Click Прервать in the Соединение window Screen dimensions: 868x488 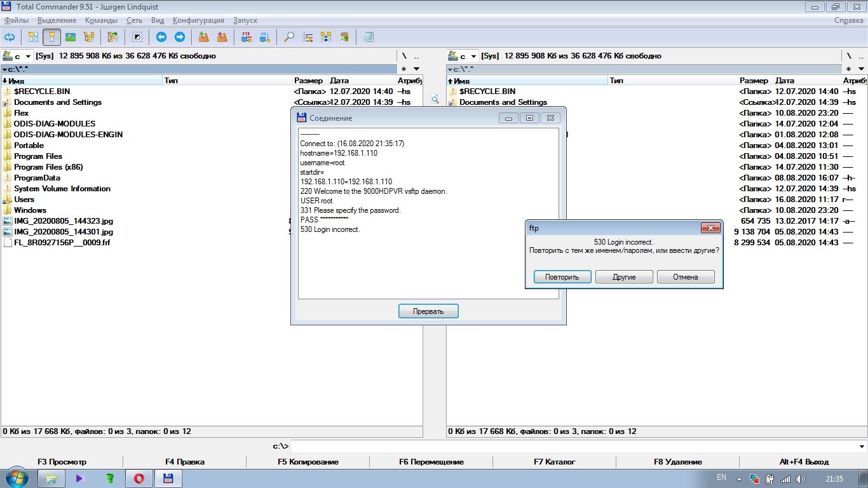pyautogui.click(x=428, y=311)
